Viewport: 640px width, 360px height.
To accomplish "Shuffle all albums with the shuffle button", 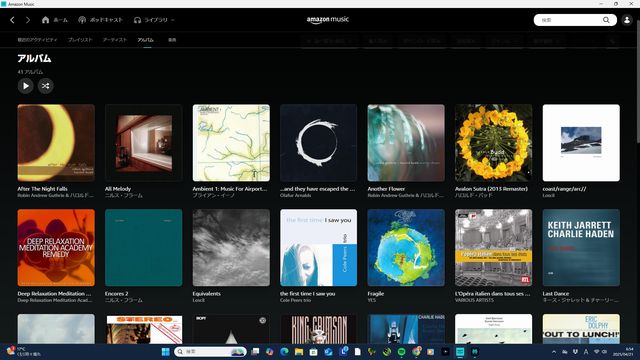I will (x=46, y=86).
